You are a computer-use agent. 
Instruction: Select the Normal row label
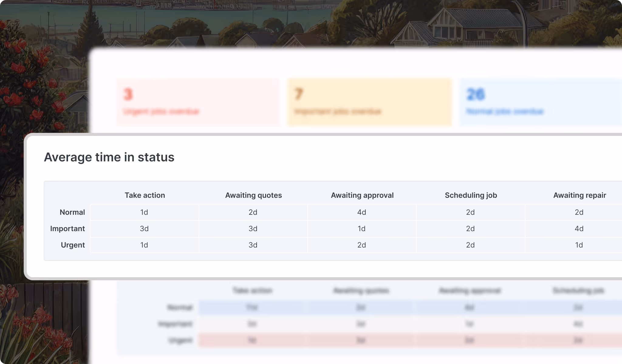click(x=72, y=212)
